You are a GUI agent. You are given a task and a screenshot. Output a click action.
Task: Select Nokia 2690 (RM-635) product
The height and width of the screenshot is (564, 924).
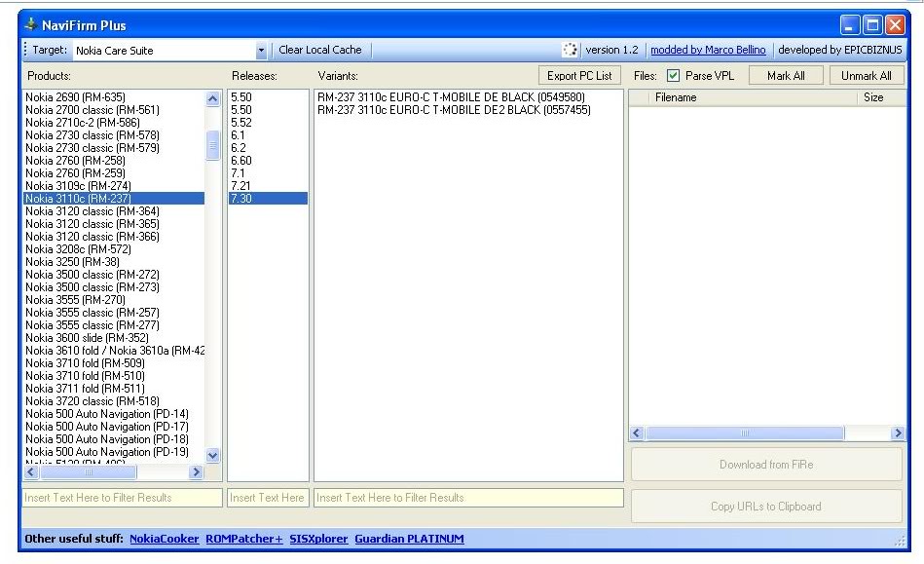tap(114, 97)
